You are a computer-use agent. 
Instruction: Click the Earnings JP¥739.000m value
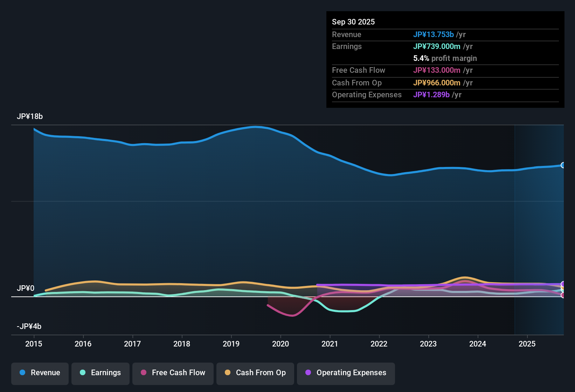tap(437, 46)
